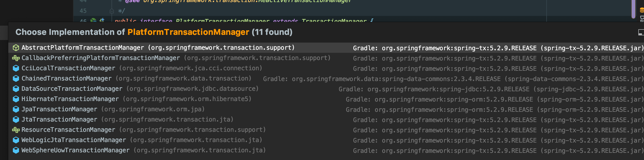This screenshot has width=644, height=160.
Task: Click the AbstractPlatformTransactionManager abstract class icon
Action: [x=16, y=48]
